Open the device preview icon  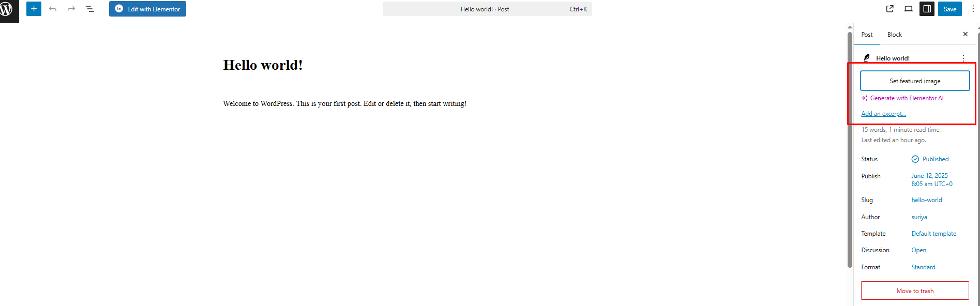[x=908, y=9]
